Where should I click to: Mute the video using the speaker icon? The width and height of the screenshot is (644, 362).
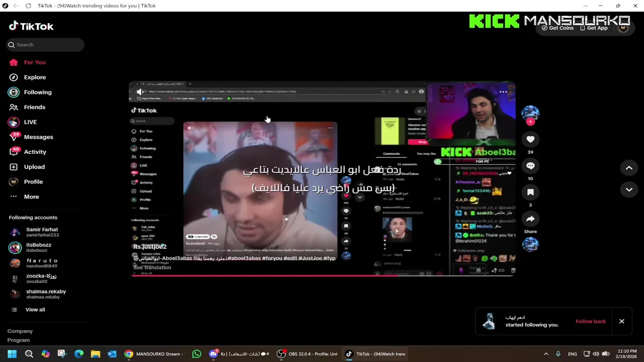pyautogui.click(x=140, y=92)
